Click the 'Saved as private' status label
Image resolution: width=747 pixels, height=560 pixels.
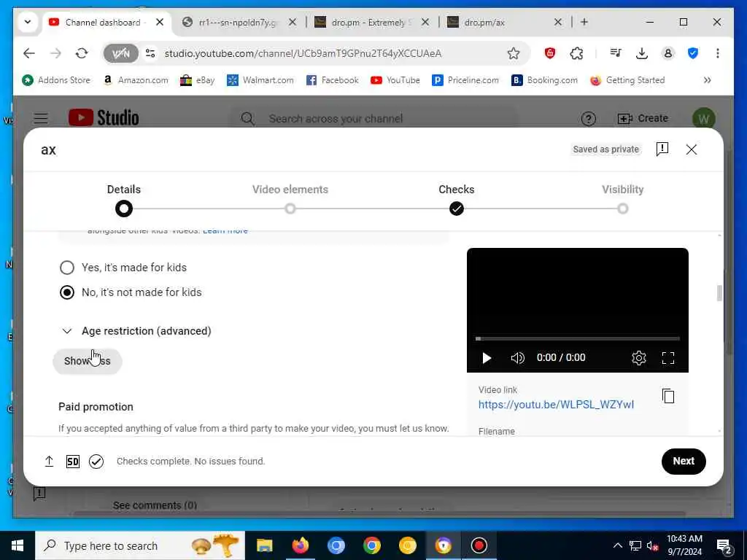(605, 149)
